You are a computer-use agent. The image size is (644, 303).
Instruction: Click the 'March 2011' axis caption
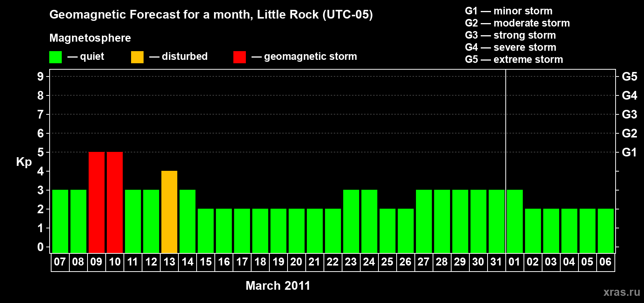(278, 286)
